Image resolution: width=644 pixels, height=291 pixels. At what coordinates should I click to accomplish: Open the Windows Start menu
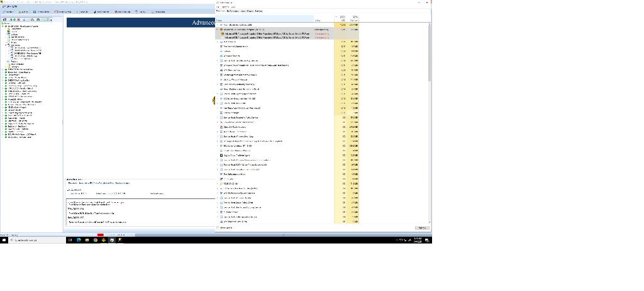pyautogui.click(x=4, y=240)
